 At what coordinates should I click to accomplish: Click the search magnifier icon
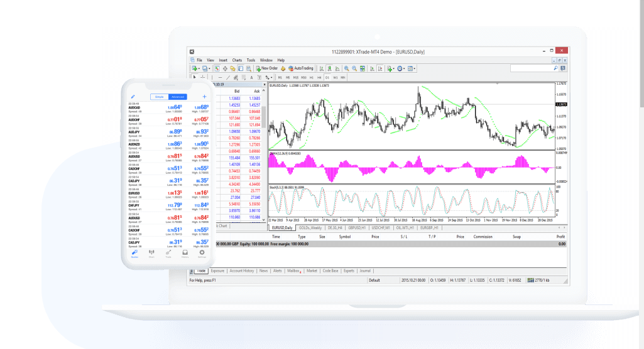555,68
